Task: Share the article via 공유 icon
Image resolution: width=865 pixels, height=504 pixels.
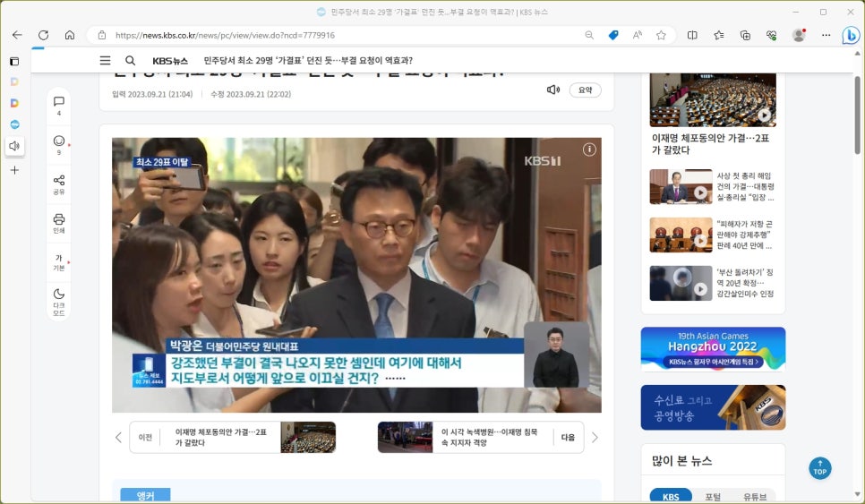Action: tap(59, 184)
